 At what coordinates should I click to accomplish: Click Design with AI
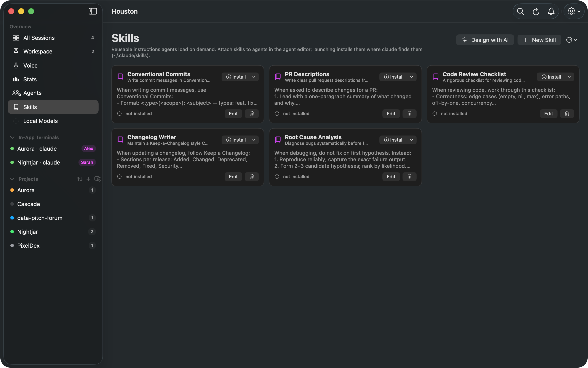[485, 40]
